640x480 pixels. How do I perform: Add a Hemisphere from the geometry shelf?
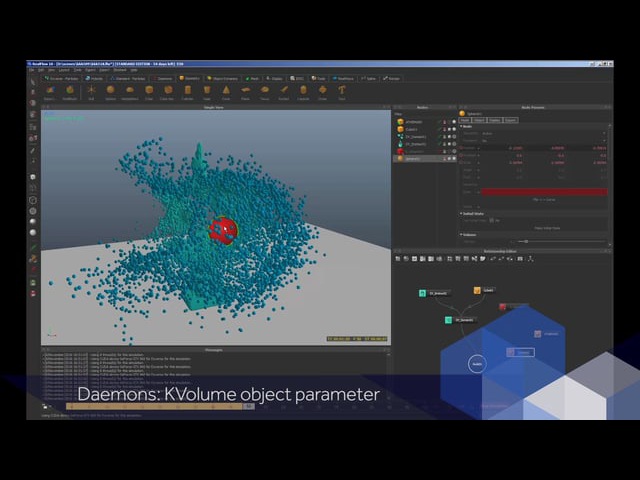click(x=129, y=93)
